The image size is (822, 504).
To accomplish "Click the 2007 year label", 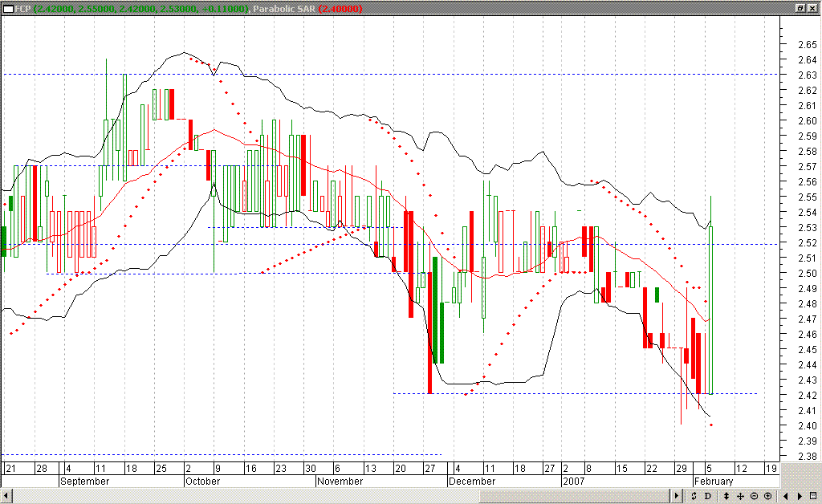I will pos(573,482).
